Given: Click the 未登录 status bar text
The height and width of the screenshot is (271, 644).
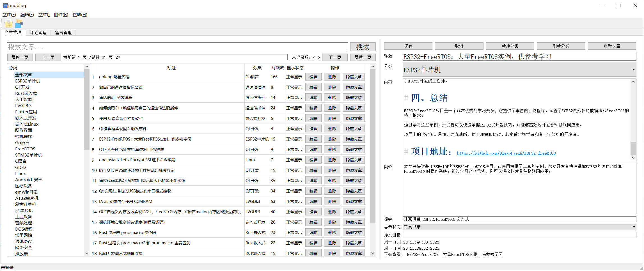Looking at the screenshot, I should 7,267.
